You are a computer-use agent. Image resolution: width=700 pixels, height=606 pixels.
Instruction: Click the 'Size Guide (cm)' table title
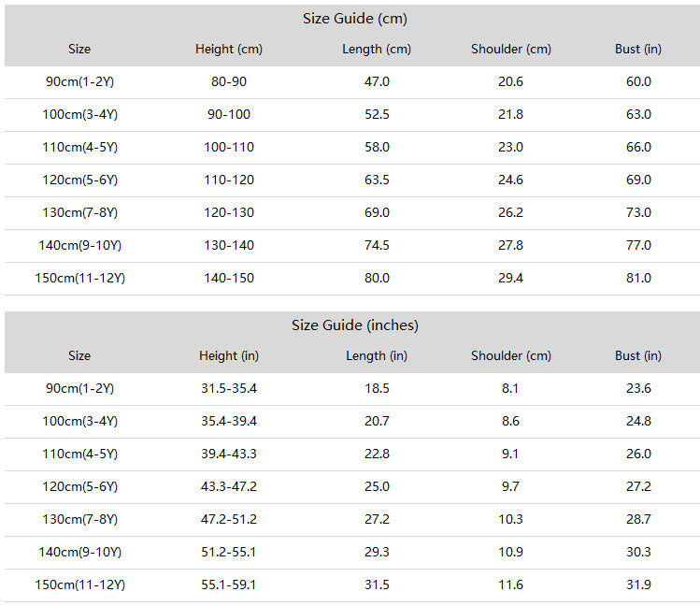pos(354,19)
